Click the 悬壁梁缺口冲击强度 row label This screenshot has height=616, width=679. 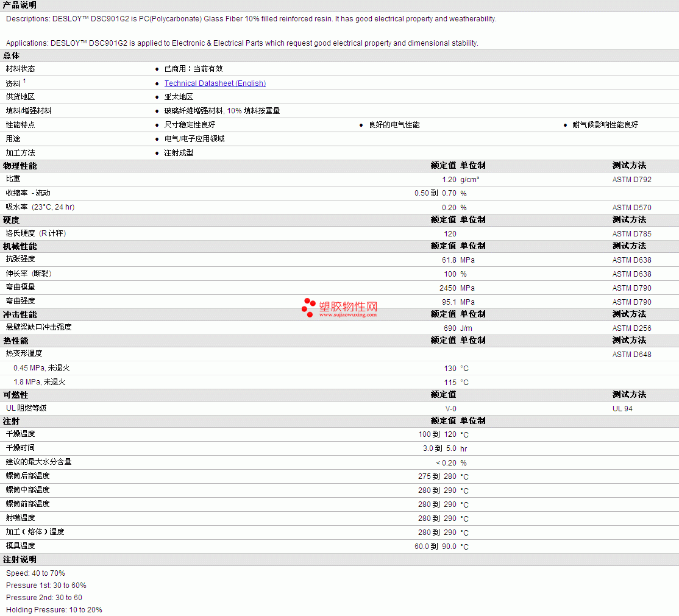coord(38,327)
